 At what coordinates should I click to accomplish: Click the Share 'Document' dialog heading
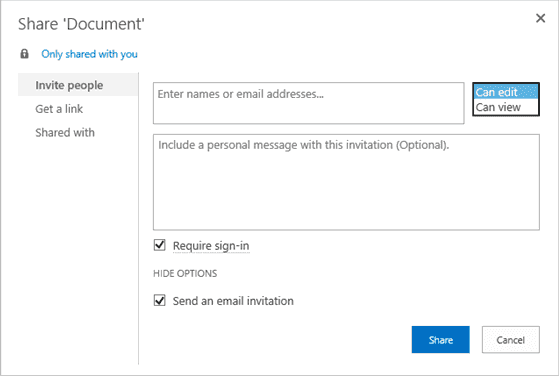coord(81,24)
